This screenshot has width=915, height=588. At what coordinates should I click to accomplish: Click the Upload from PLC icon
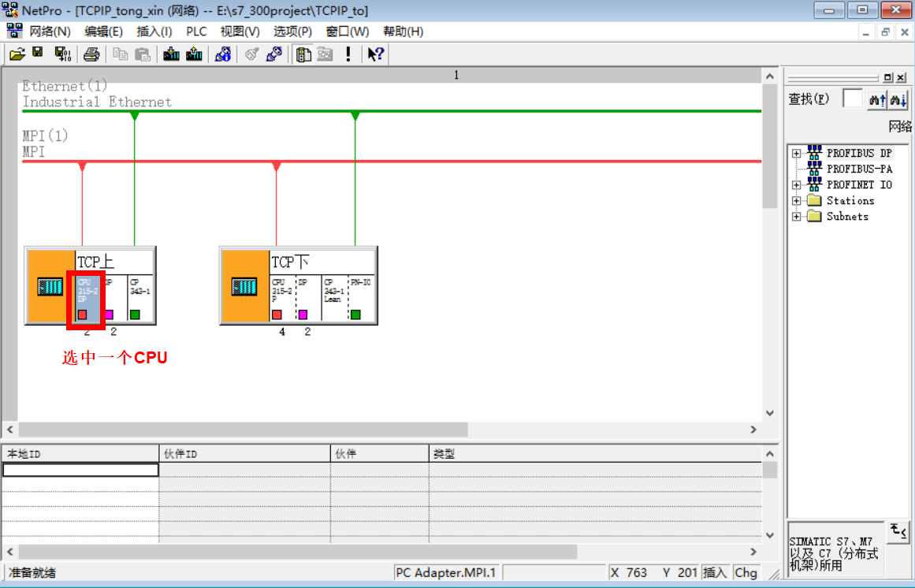(194, 54)
